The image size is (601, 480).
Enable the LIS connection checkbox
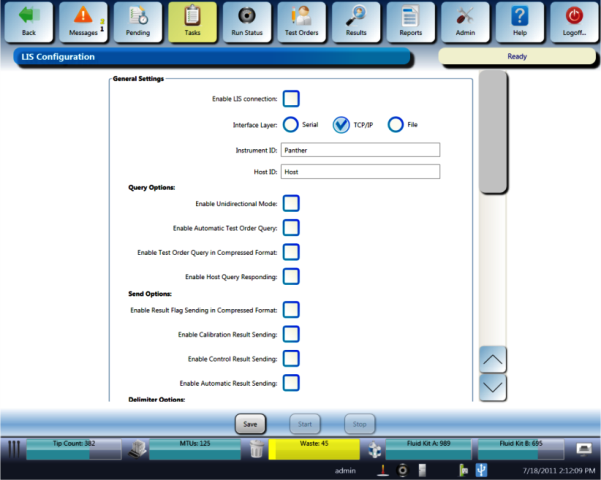291,99
